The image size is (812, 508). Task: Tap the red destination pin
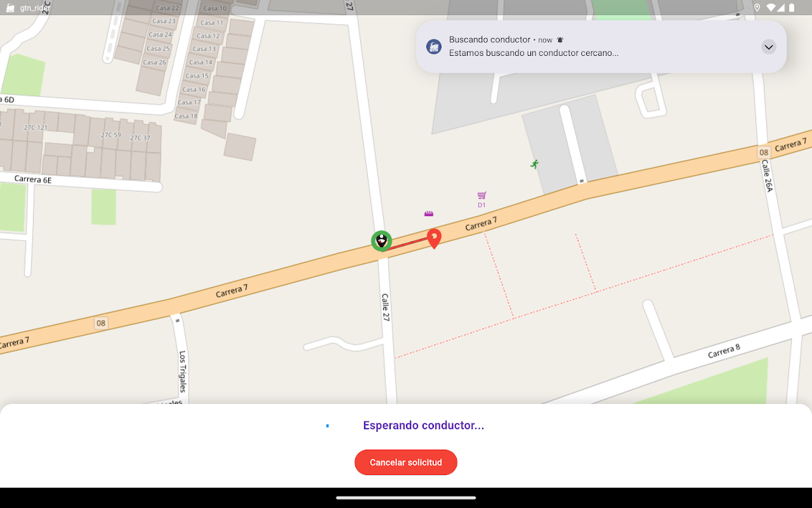[x=434, y=238]
